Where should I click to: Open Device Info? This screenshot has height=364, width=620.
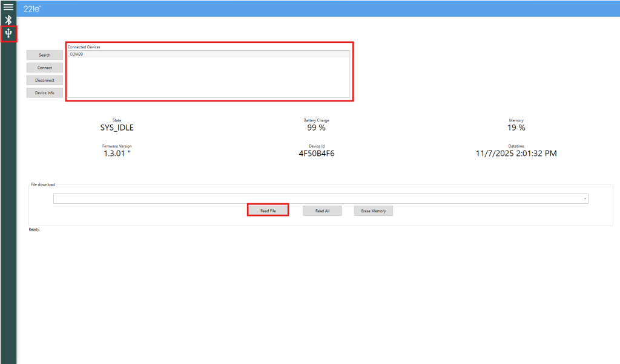tap(44, 93)
